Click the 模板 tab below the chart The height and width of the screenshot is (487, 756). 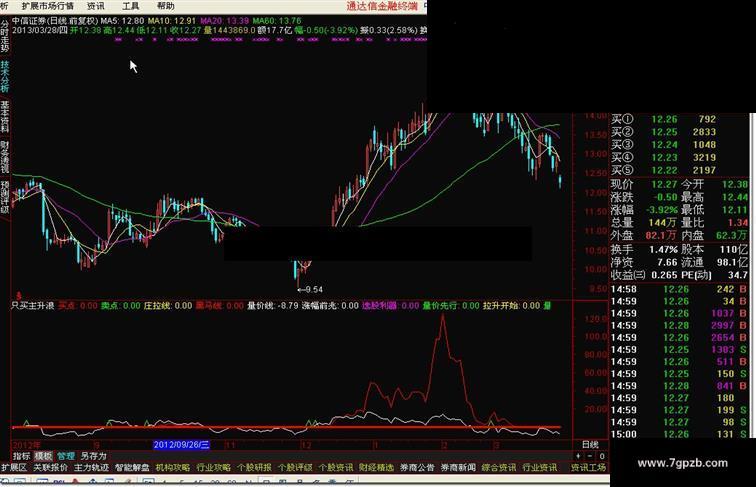point(43,456)
